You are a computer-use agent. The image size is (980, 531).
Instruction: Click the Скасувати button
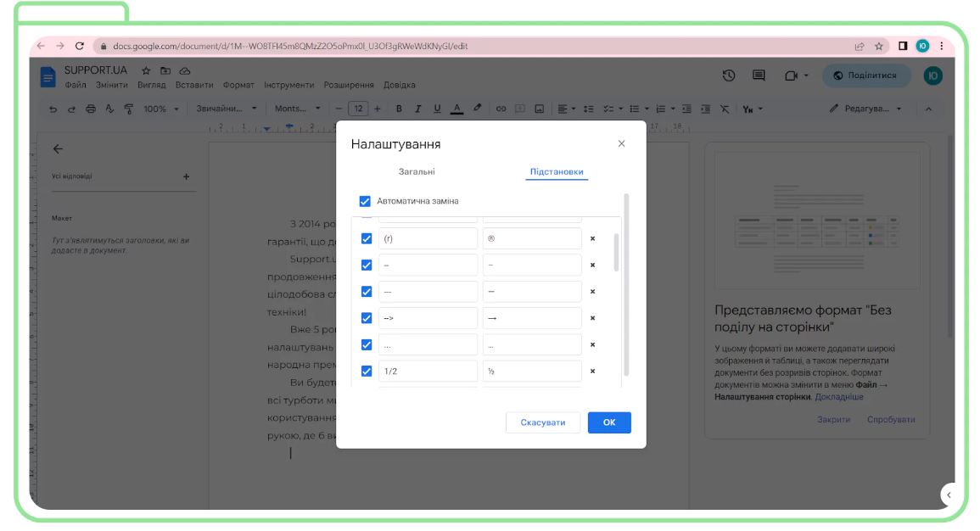click(x=542, y=422)
